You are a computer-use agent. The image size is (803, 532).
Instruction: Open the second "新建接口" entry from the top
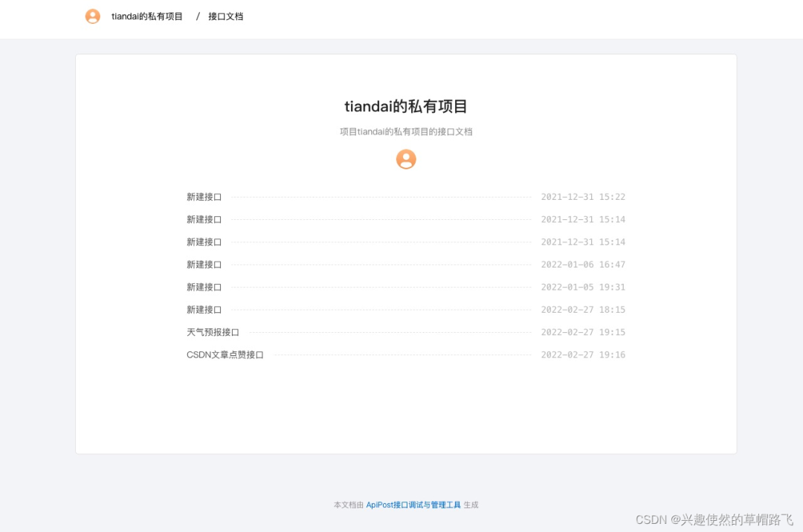tap(202, 219)
